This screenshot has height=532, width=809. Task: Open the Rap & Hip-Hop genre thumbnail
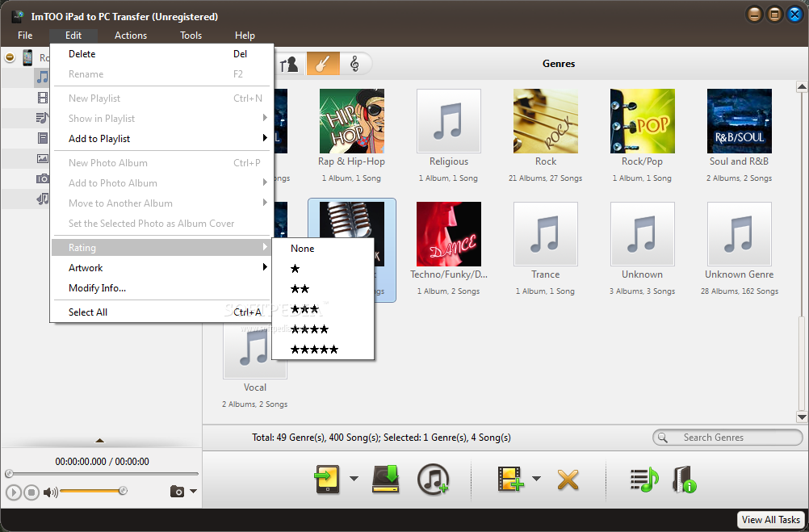click(x=352, y=121)
